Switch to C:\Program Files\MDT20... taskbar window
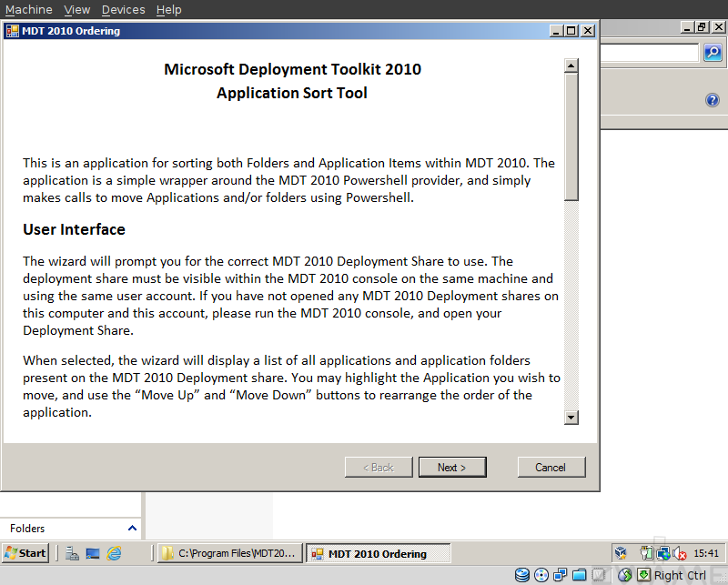Screen dimensions: 728x585 [x=230, y=553]
